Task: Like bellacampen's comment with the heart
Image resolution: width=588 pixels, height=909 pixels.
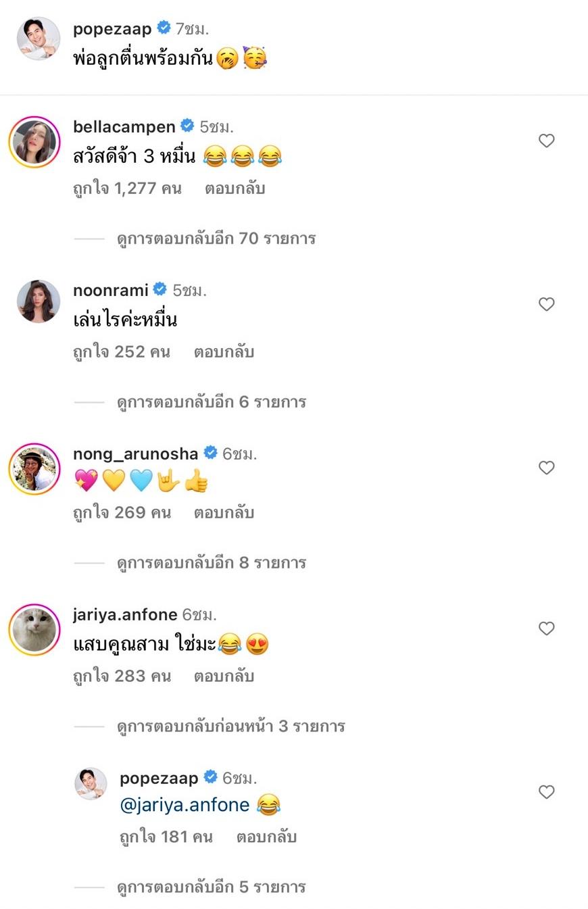Action: pos(546,141)
